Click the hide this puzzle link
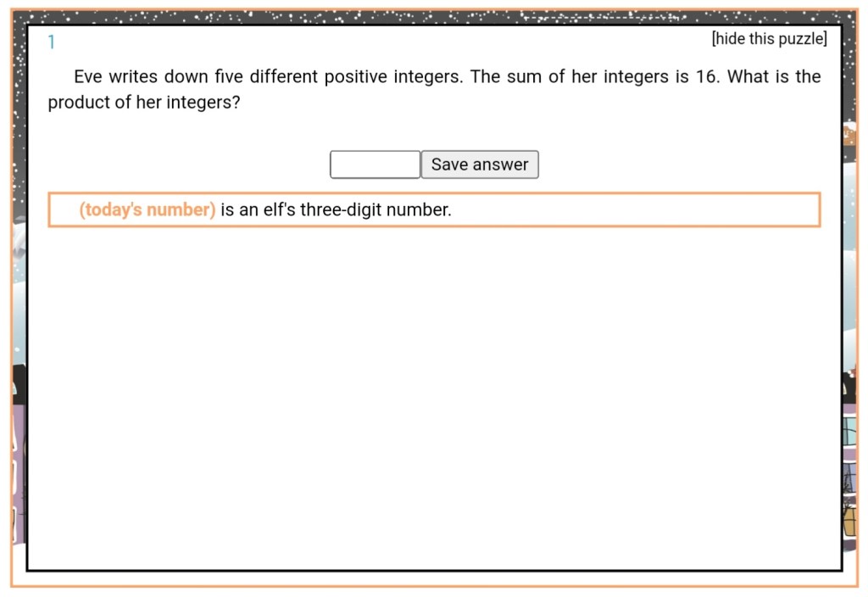Viewport: 868px width, 597px height. click(x=769, y=39)
